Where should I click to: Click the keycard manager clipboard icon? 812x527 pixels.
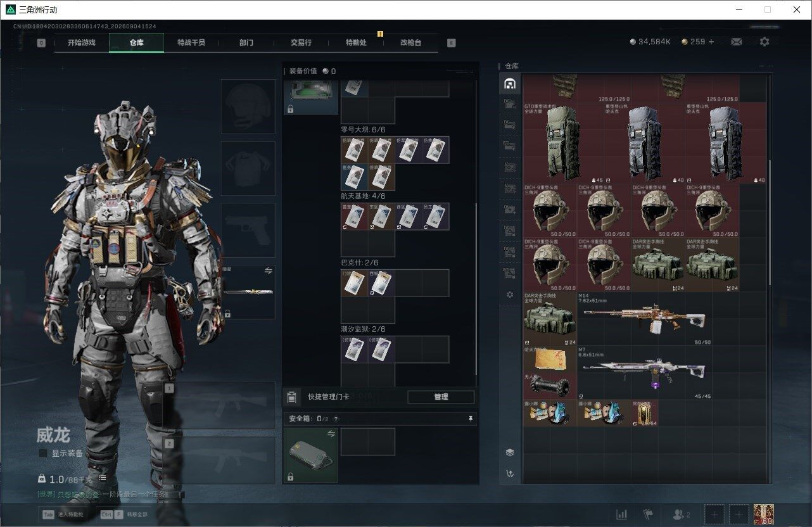[291, 397]
